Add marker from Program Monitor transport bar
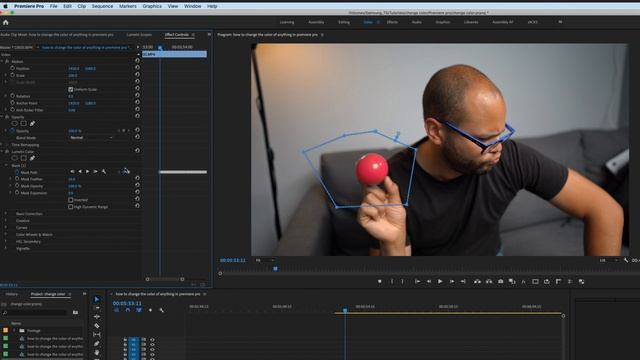The image size is (640, 360). pyautogui.click(x=380, y=281)
